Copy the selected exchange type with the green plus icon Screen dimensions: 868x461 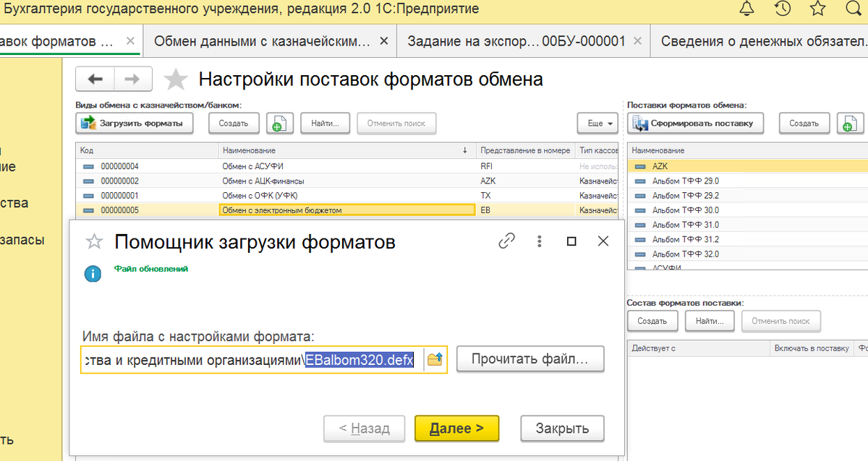point(279,124)
